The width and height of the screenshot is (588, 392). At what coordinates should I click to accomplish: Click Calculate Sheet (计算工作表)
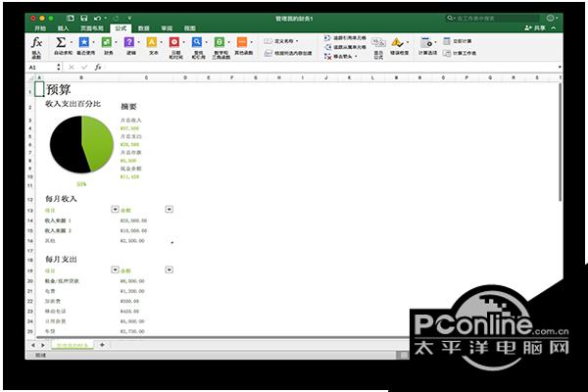460,53
